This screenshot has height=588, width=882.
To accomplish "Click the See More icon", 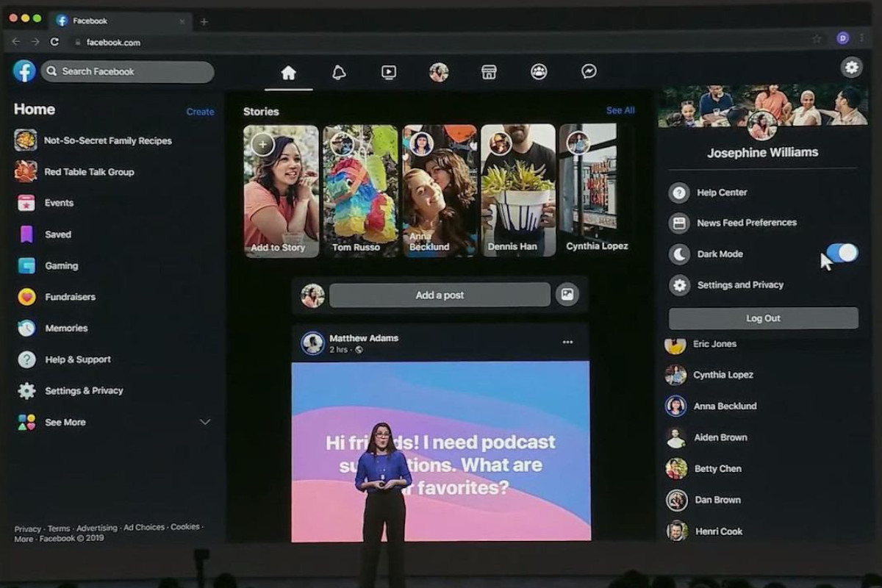I will point(26,423).
